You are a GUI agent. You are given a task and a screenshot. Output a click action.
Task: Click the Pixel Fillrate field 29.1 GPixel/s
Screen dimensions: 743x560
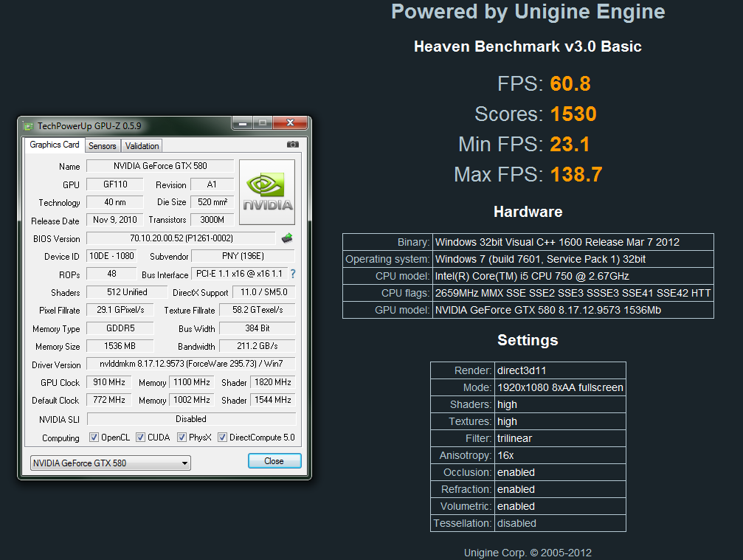click(x=120, y=310)
